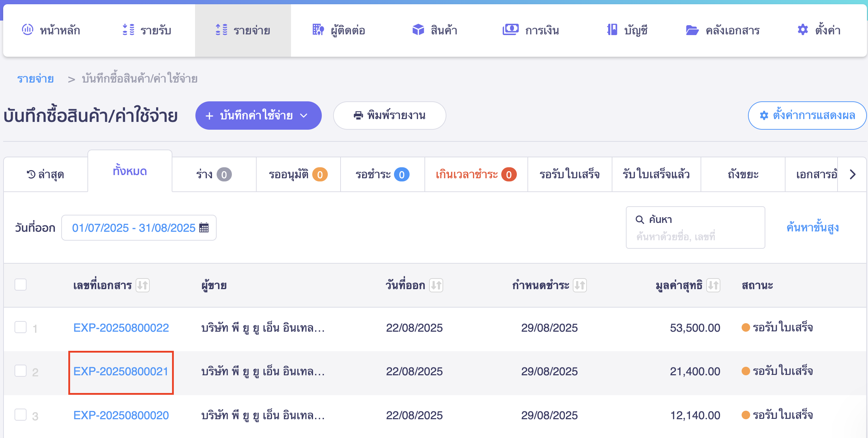Open document EXP-20250800021 highlighted in red
Viewport: 868px width, 438px height.
121,371
